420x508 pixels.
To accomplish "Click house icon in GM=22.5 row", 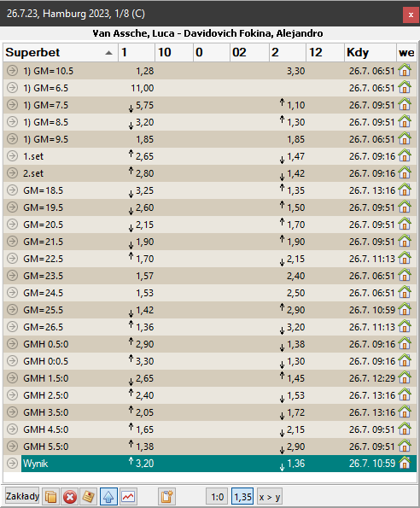I will click(405, 258).
